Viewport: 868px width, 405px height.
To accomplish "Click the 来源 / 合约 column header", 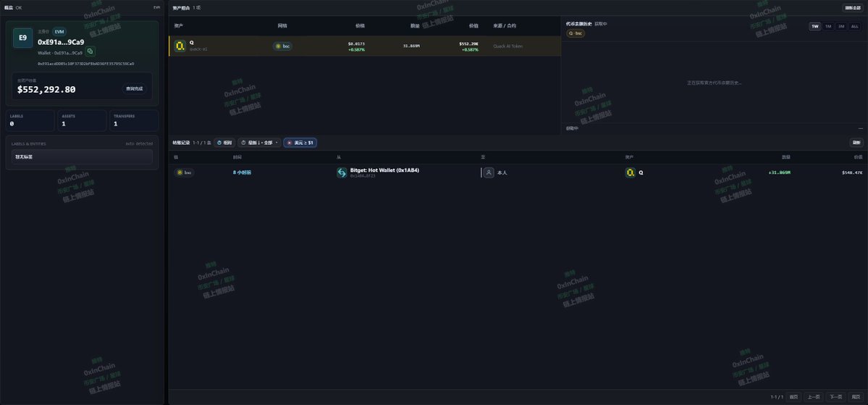I will pyautogui.click(x=505, y=26).
